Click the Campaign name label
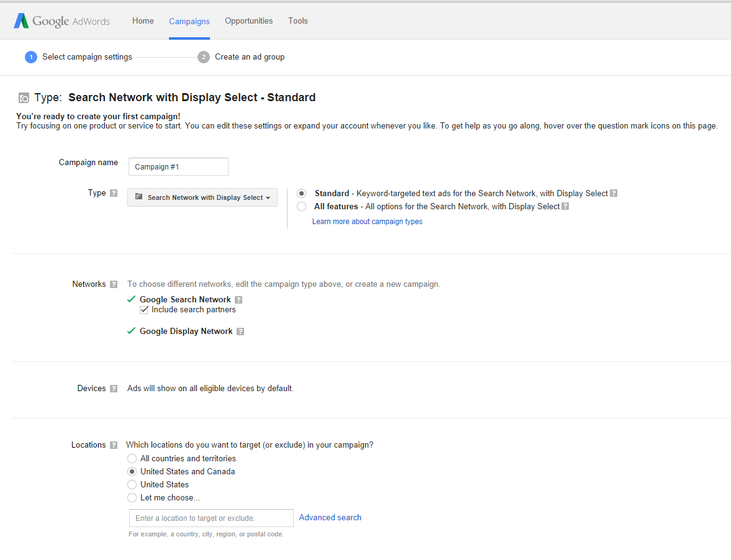The width and height of the screenshot is (731, 560). [88, 163]
